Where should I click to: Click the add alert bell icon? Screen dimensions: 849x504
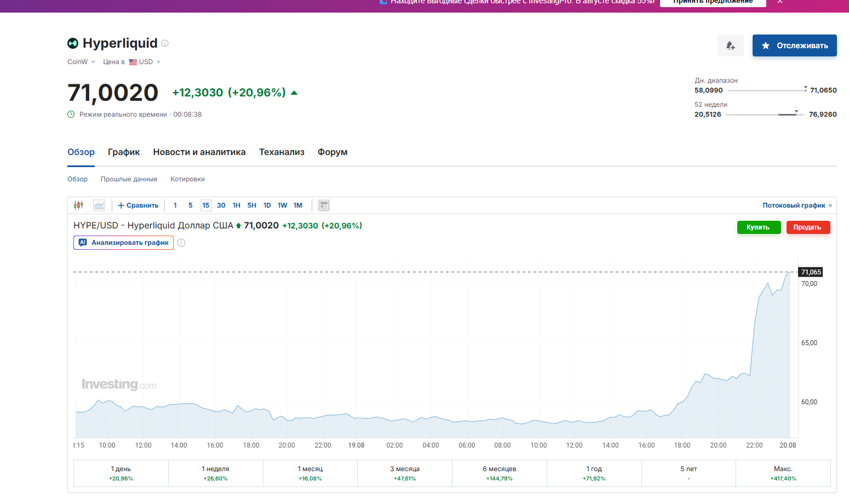pos(731,45)
